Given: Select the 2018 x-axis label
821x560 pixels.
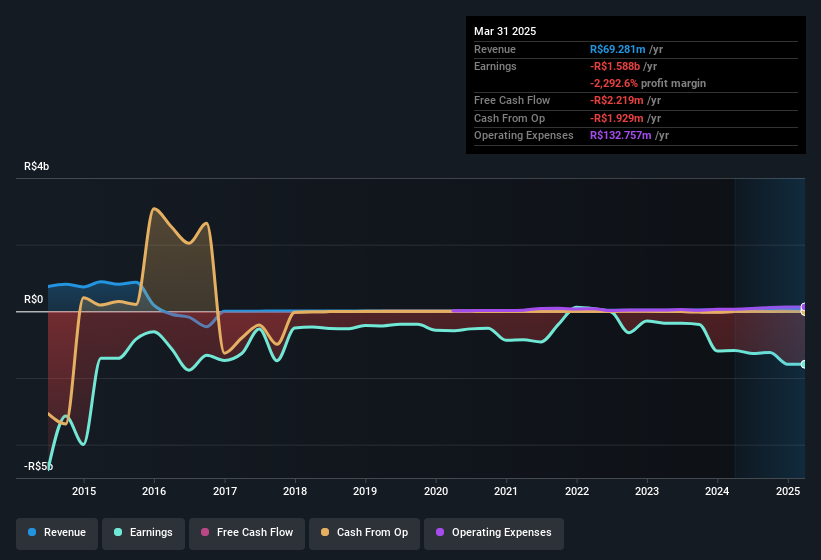Looking at the screenshot, I should coord(295,491).
